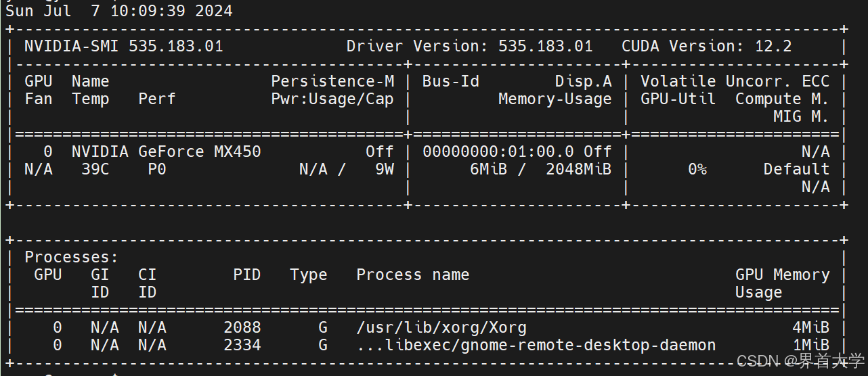Screen dimensions: 868x376
Task: Select the text NVIDIA-SMI 535.183.01
Action: pos(124,47)
